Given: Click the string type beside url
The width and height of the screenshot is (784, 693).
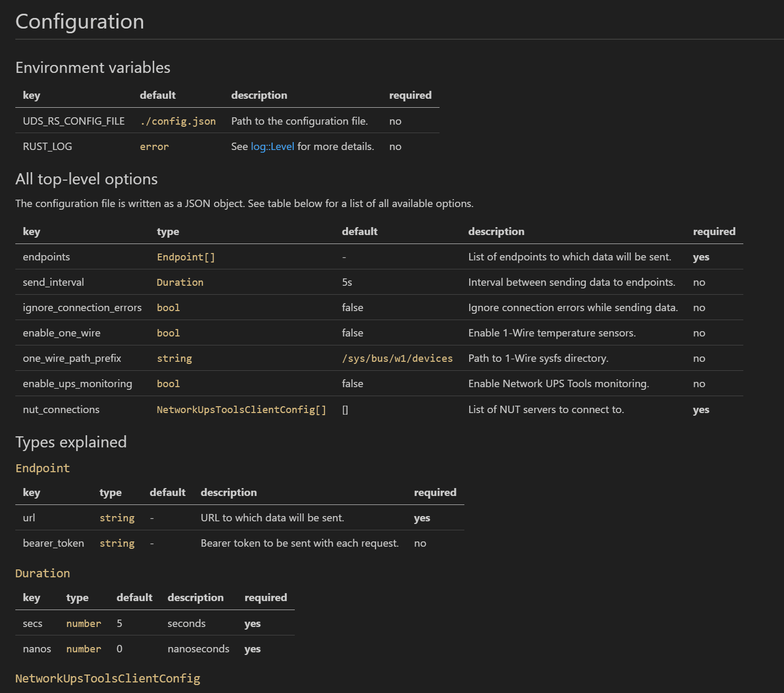Looking at the screenshot, I should [x=117, y=518].
